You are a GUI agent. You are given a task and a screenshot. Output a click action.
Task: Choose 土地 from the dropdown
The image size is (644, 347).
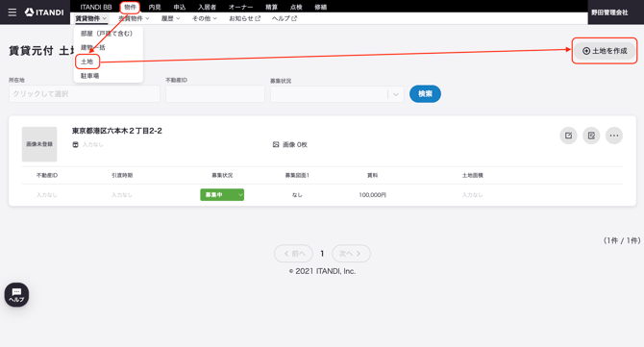[87, 62]
